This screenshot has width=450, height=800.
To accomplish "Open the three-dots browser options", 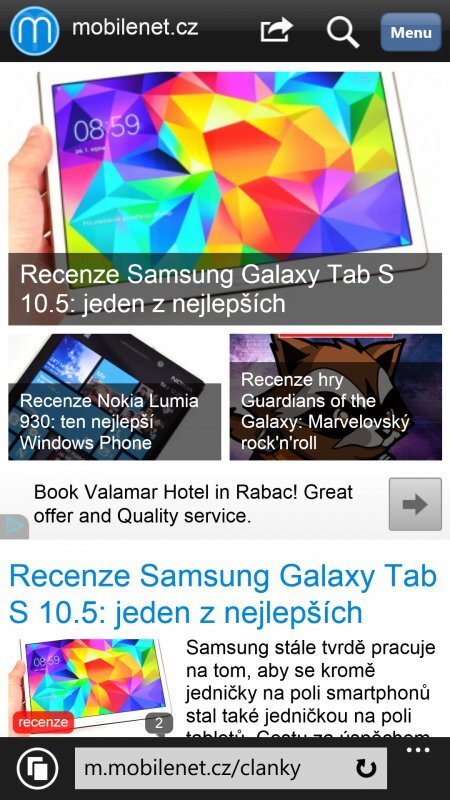I will 418,750.
